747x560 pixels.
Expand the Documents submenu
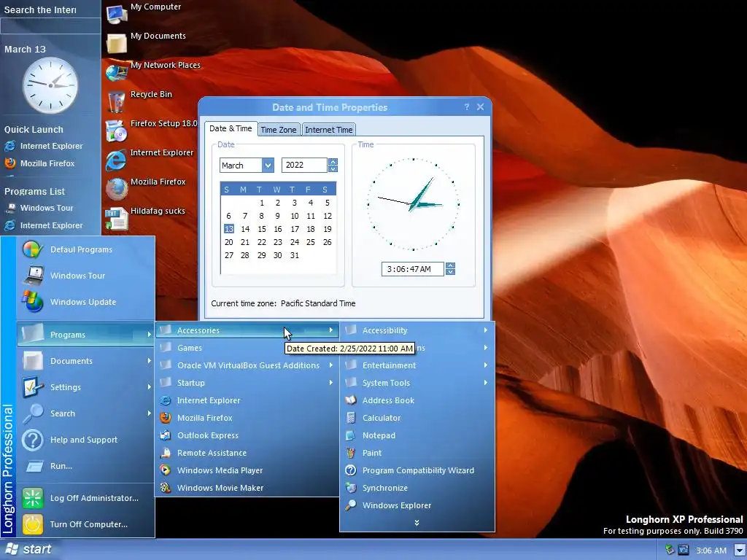pyautogui.click(x=86, y=361)
